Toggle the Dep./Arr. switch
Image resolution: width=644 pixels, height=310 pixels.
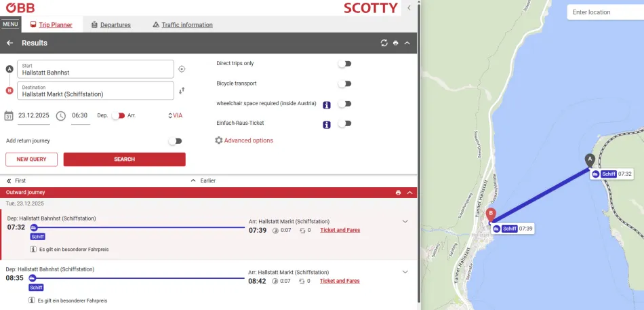coord(118,115)
